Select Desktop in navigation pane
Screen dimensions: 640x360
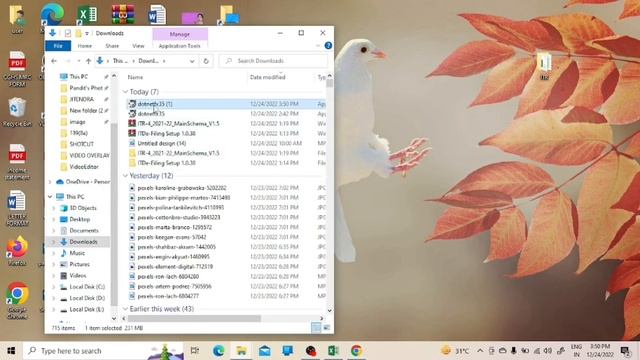(x=79, y=219)
